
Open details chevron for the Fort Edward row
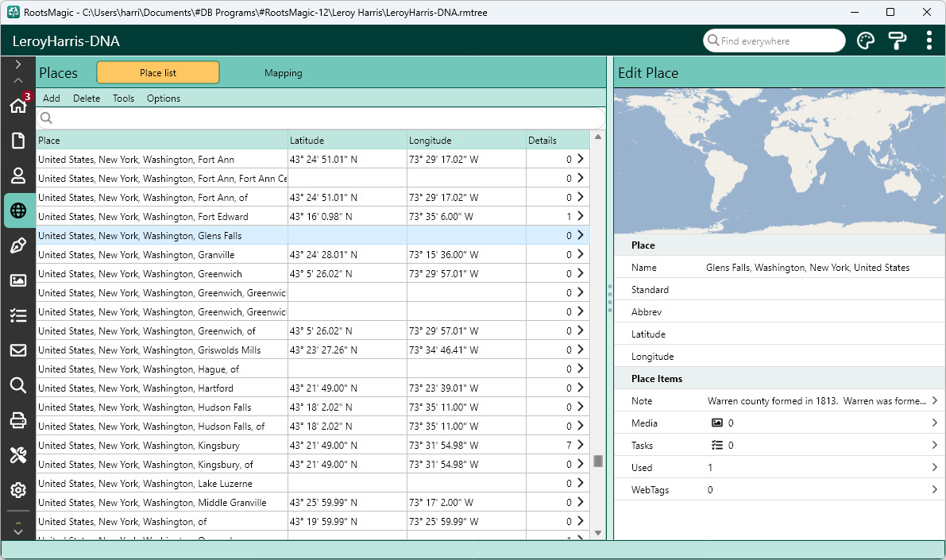[581, 216]
